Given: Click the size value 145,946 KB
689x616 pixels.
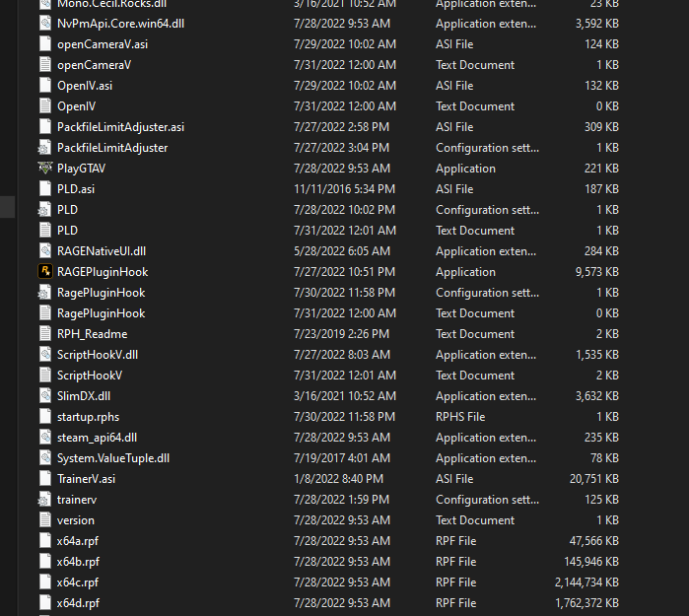Looking at the screenshot, I should (591, 562).
